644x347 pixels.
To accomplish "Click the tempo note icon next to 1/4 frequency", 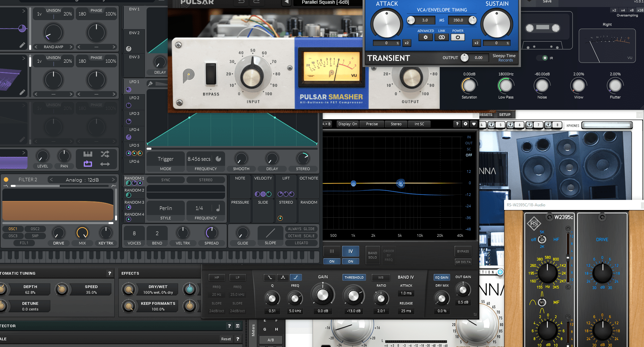I will (x=218, y=208).
